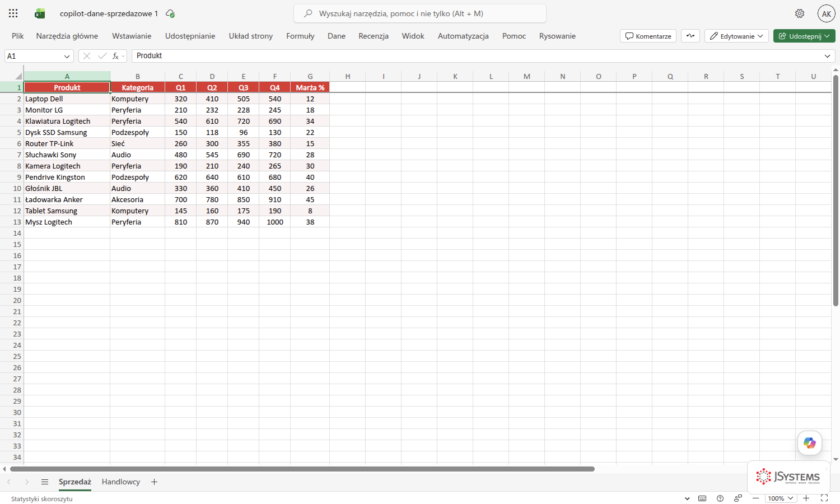Select the Laptop Dell cell
840x504 pixels.
pyautogui.click(x=67, y=99)
